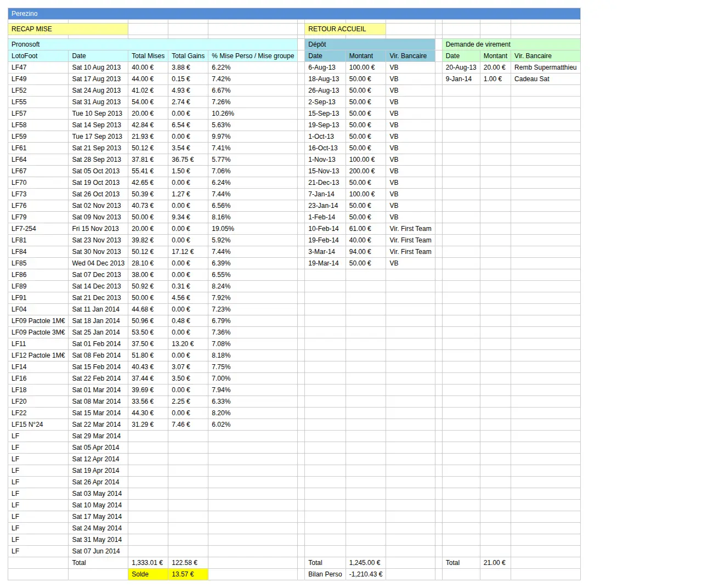Click the LF47 cell
702x588 pixels.
38,67
